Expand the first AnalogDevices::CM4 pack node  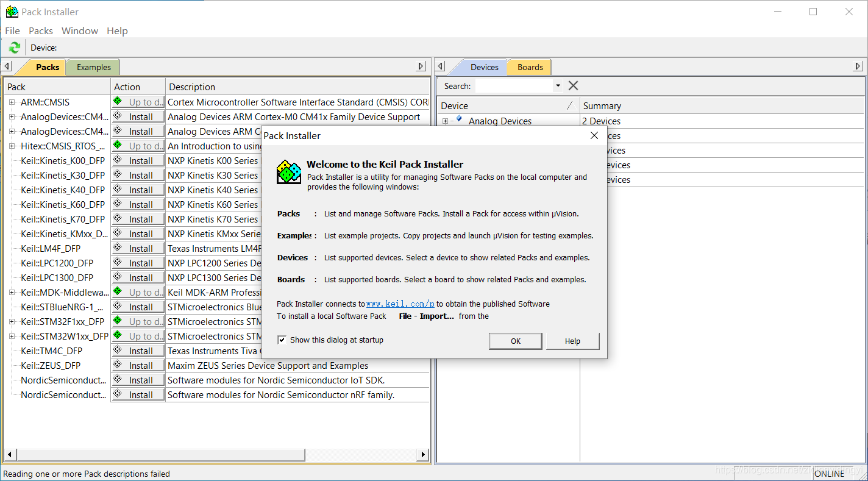(12, 116)
